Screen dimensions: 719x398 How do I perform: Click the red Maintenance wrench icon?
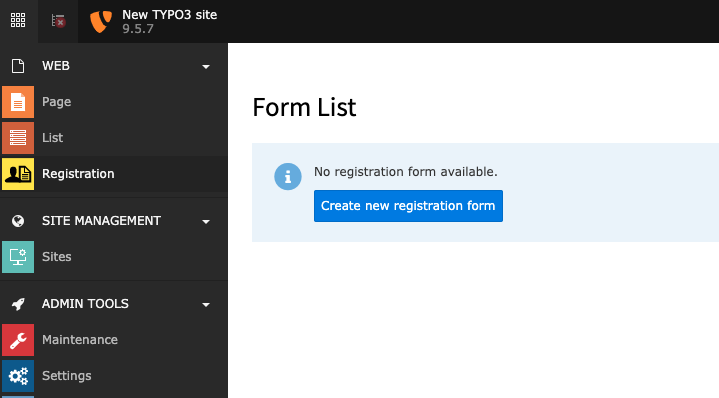pyautogui.click(x=18, y=340)
